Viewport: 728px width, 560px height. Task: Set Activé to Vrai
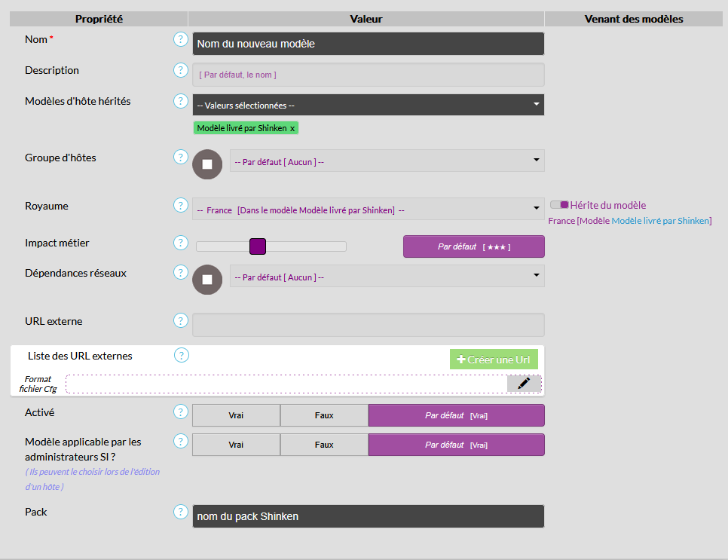point(236,415)
